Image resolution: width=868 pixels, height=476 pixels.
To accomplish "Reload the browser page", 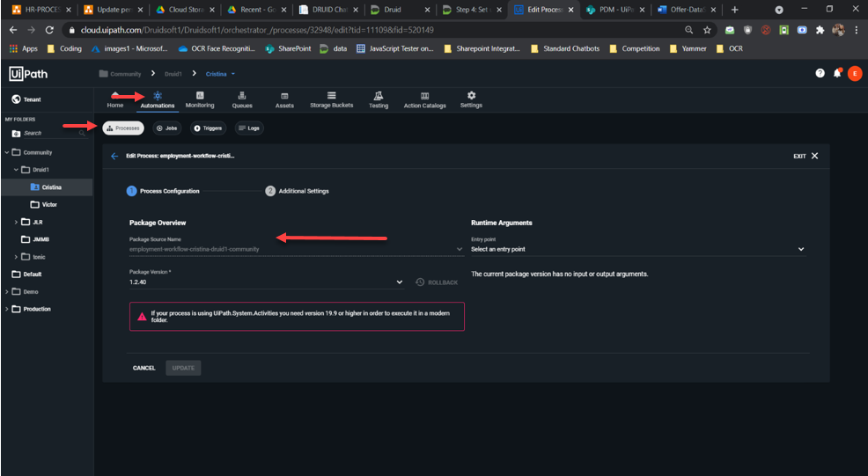I will pyautogui.click(x=49, y=30).
